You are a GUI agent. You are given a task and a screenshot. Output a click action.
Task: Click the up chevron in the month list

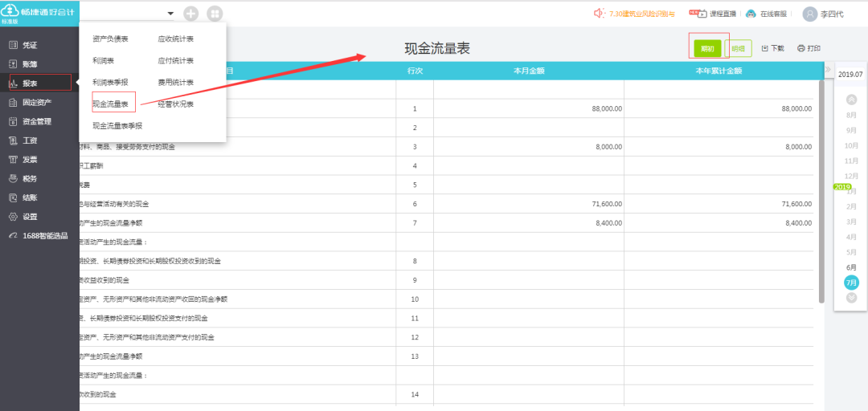tap(851, 100)
